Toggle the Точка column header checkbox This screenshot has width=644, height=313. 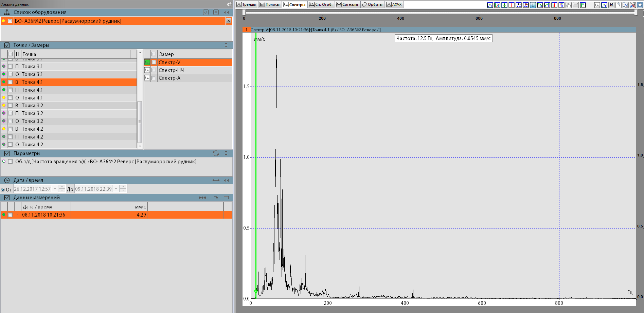[x=11, y=54]
